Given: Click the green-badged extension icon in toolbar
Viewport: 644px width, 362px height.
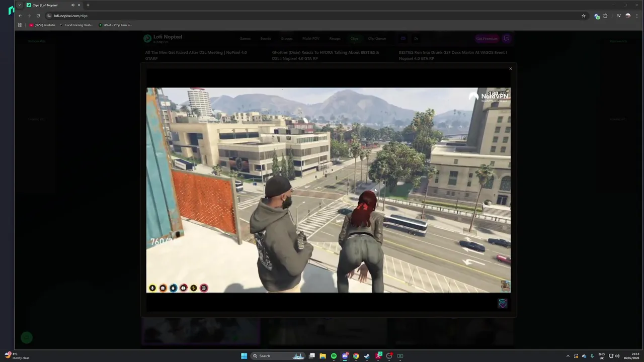Looking at the screenshot, I should point(597,16).
